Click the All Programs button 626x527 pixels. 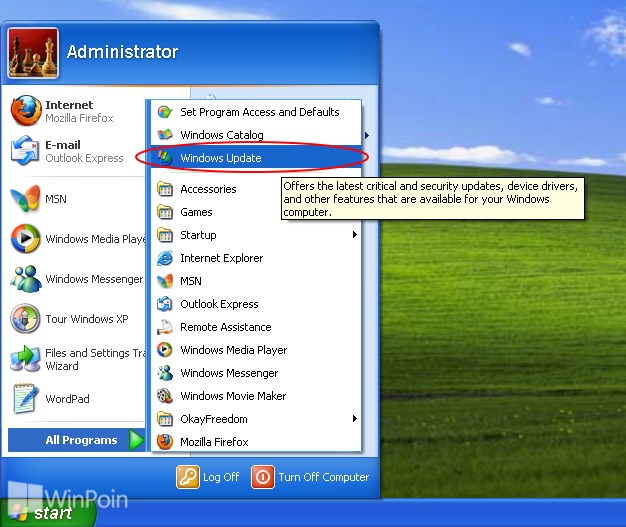pos(77,440)
